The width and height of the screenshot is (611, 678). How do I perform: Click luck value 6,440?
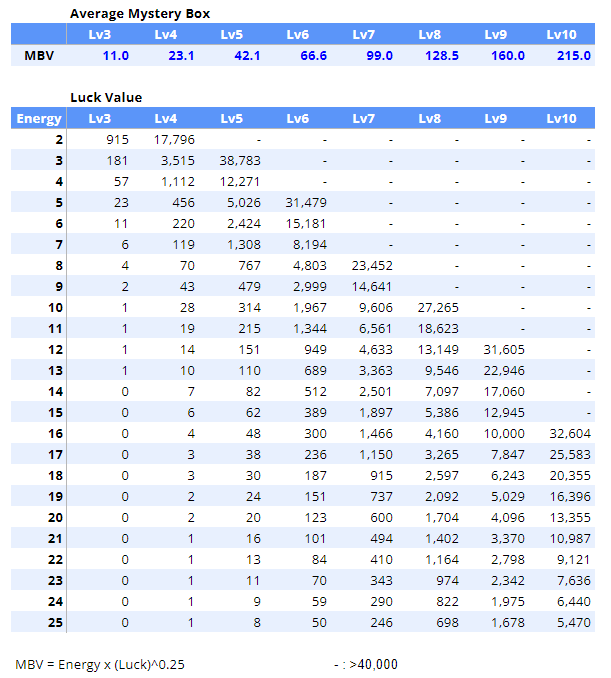coord(574,601)
